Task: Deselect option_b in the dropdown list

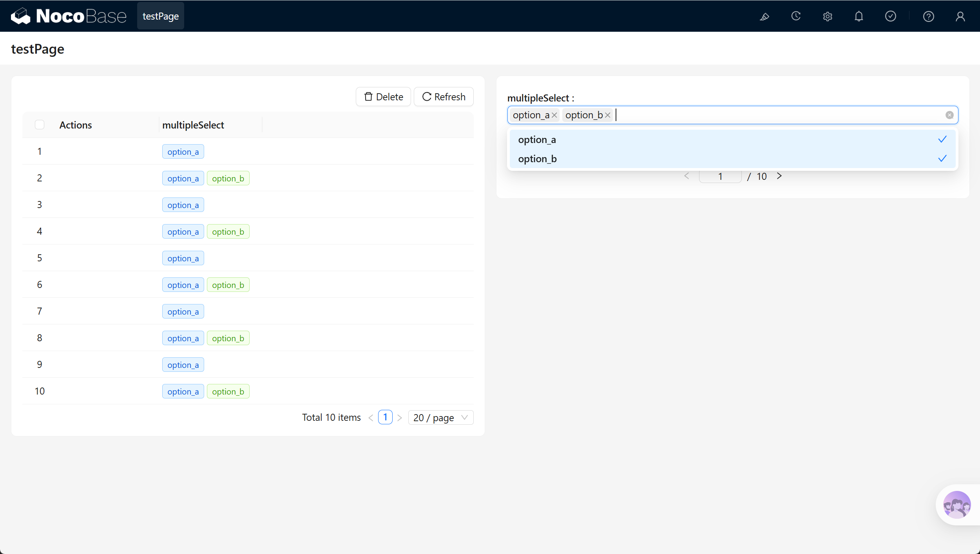Action: [732, 159]
